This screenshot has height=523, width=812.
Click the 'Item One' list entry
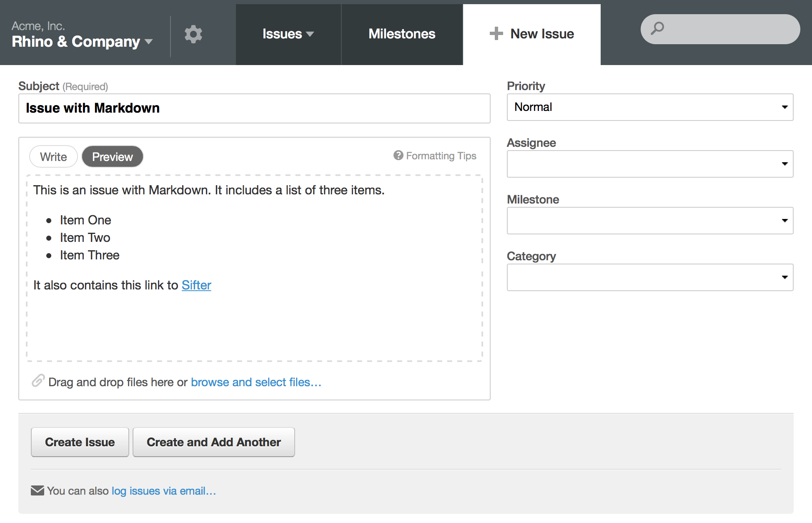tap(85, 220)
